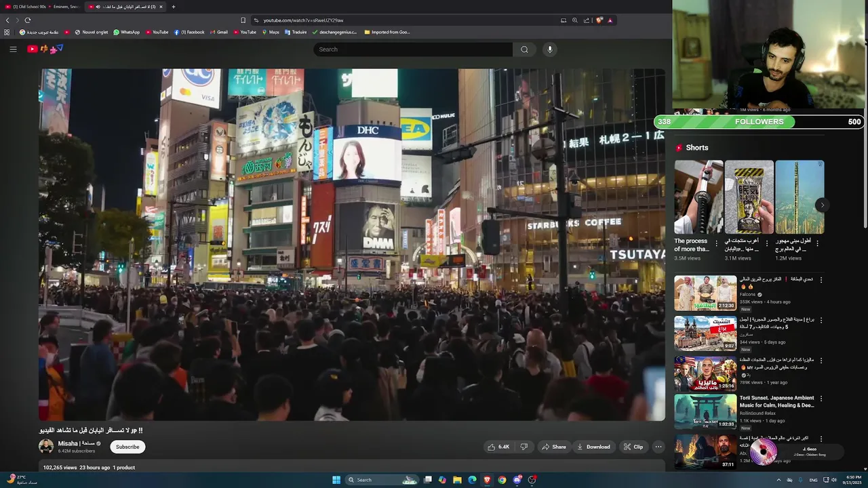Open the Facebook bookmark
The height and width of the screenshot is (488, 868).
189,32
